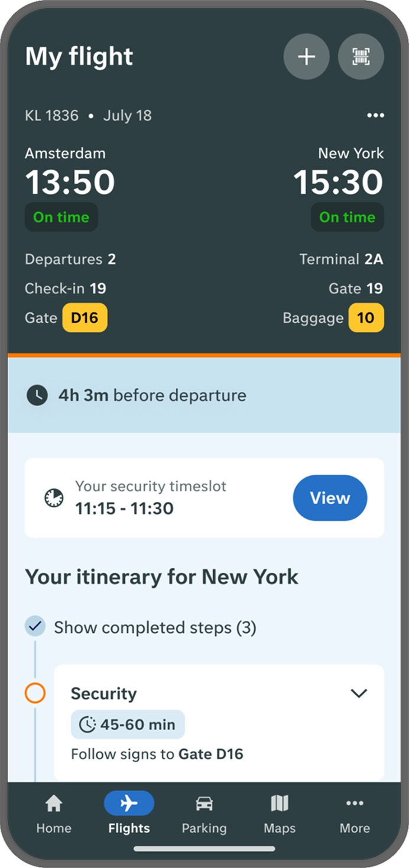Tap the Amsterdam On time status badge
The image size is (409, 868).
(x=61, y=217)
